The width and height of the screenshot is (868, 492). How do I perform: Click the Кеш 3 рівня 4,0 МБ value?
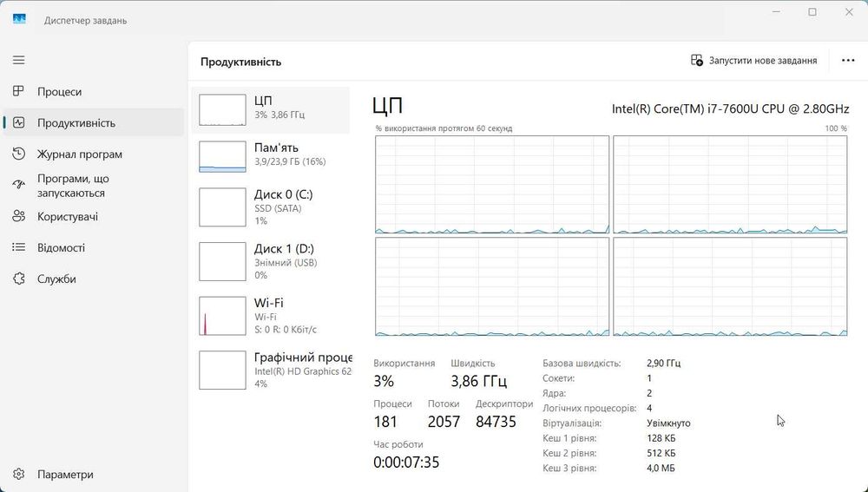(661, 468)
